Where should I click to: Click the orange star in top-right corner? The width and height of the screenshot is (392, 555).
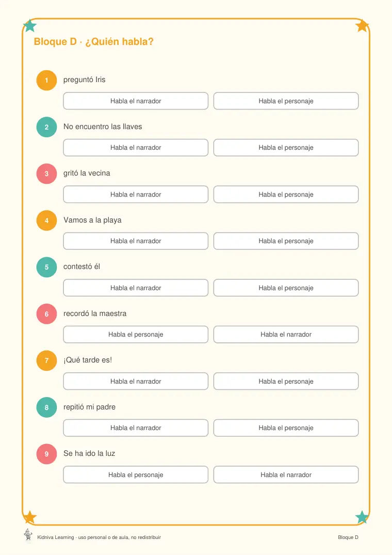pyautogui.click(x=362, y=25)
